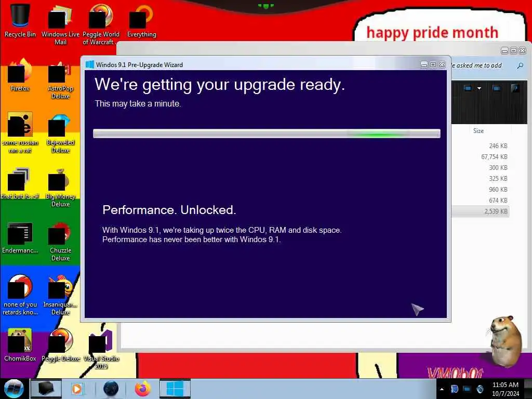Open 'some russian ran a rat' icon
Viewport: 532px width, 399px height.
[20, 132]
